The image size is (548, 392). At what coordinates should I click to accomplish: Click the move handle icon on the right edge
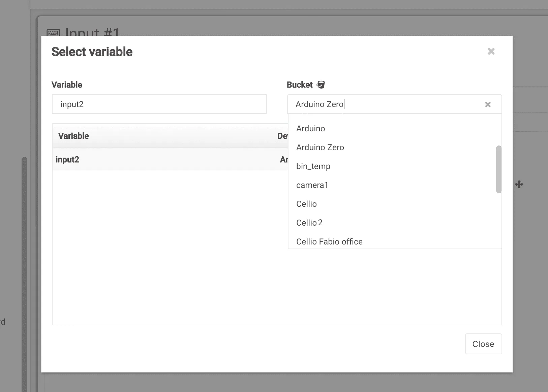519,184
